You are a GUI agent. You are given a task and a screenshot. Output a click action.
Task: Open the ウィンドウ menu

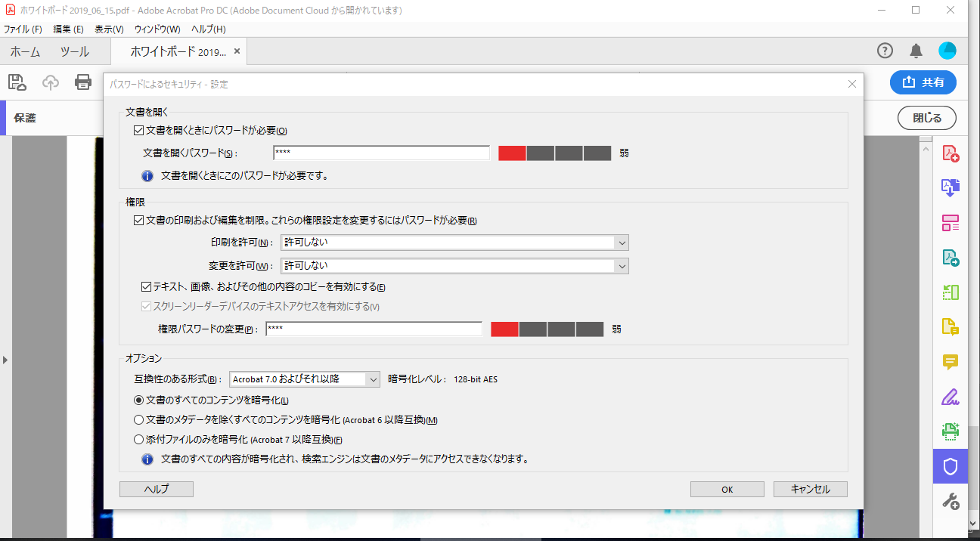(x=157, y=29)
